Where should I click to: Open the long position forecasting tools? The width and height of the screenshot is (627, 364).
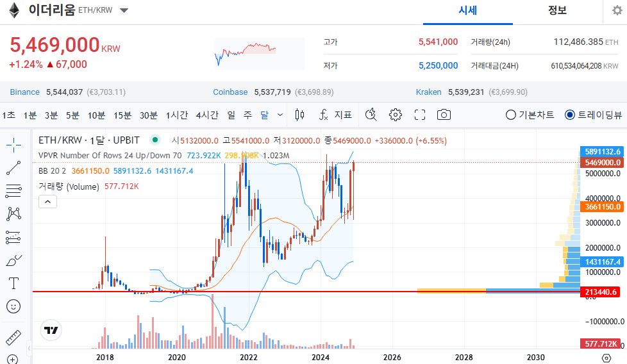13,237
